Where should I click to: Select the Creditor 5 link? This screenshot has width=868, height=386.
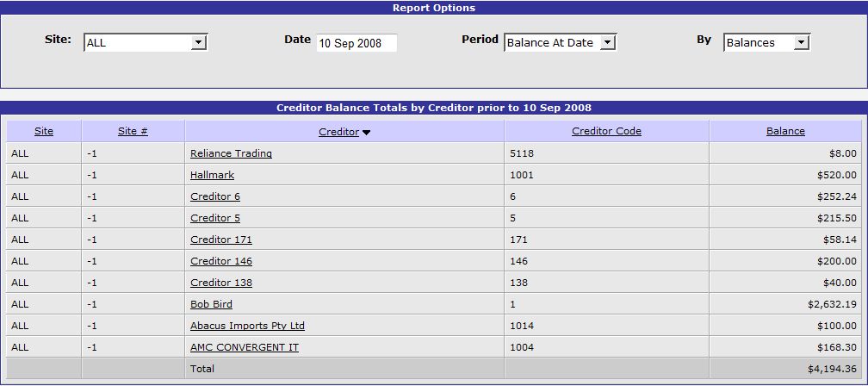pos(215,218)
